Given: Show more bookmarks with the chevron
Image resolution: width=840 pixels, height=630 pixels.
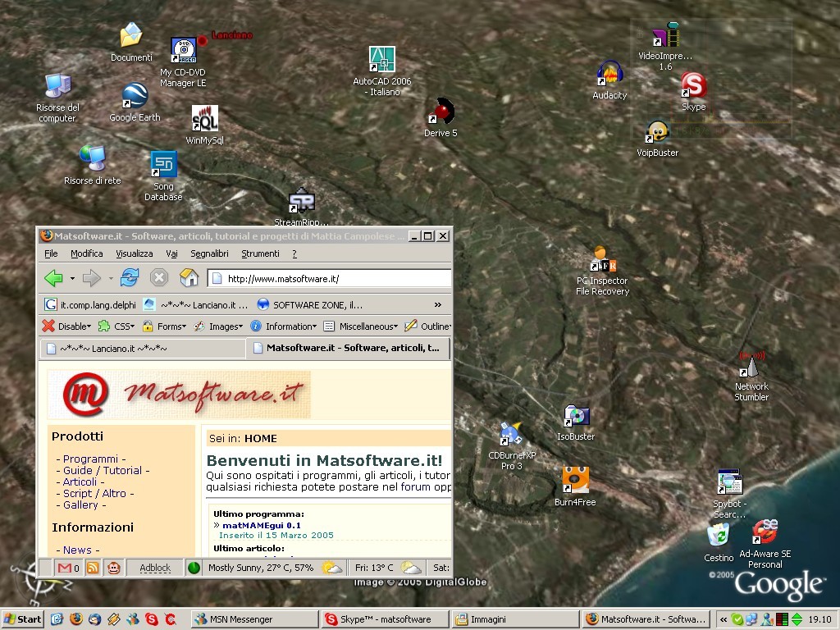Looking at the screenshot, I should pos(438,305).
